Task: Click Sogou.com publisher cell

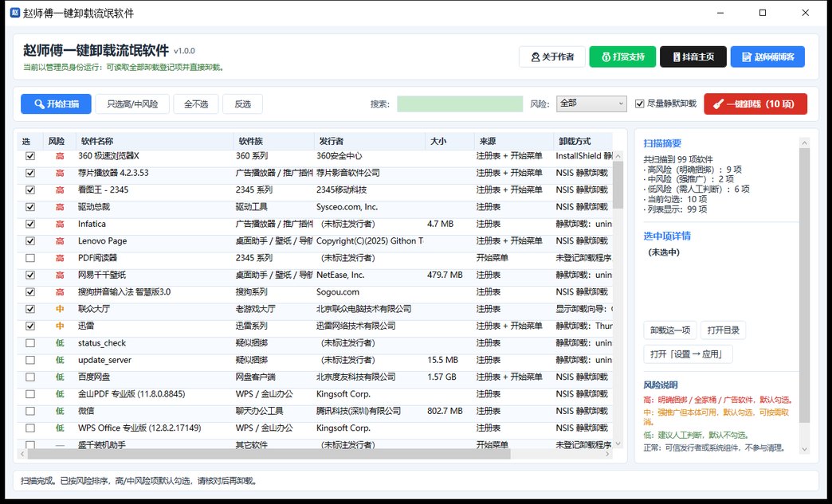Action: 337,292
